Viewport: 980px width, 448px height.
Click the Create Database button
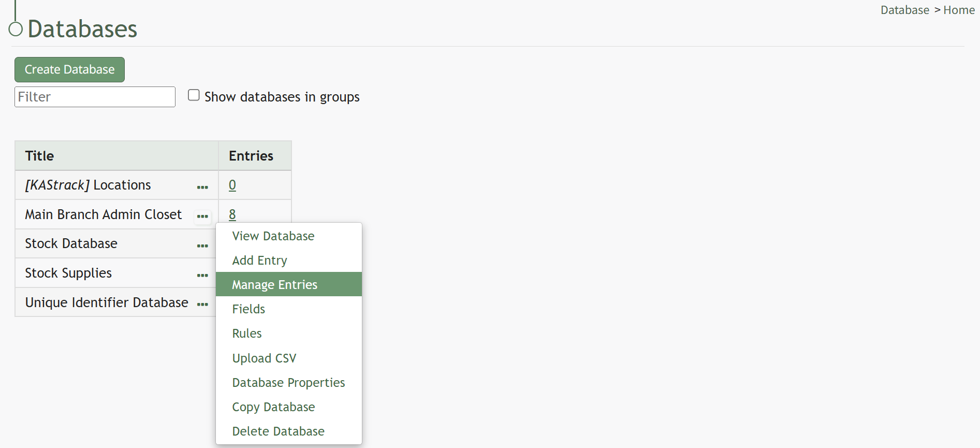[69, 69]
